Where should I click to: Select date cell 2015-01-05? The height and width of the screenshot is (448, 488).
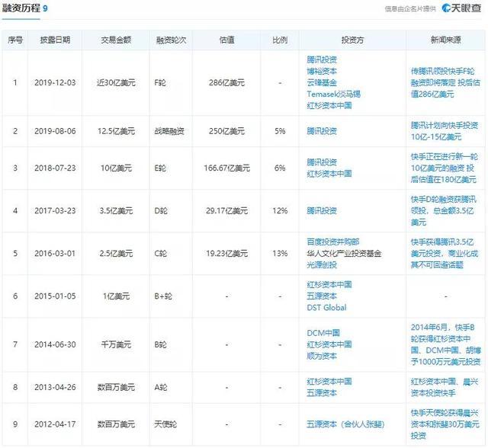tap(55, 296)
